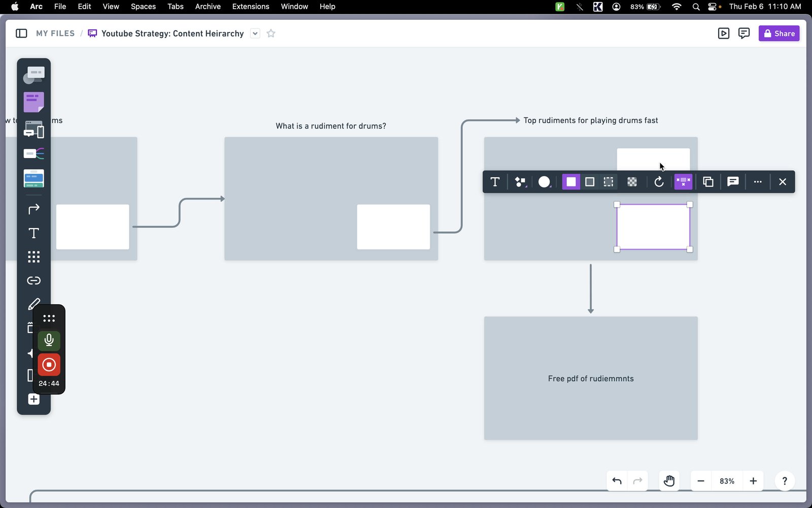Click the Share button
This screenshot has height=508, width=812.
[x=779, y=34]
